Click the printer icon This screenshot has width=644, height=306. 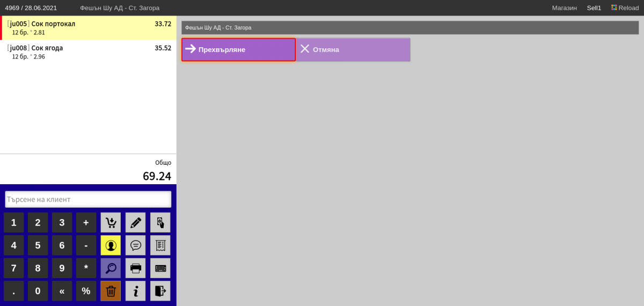[x=136, y=268]
